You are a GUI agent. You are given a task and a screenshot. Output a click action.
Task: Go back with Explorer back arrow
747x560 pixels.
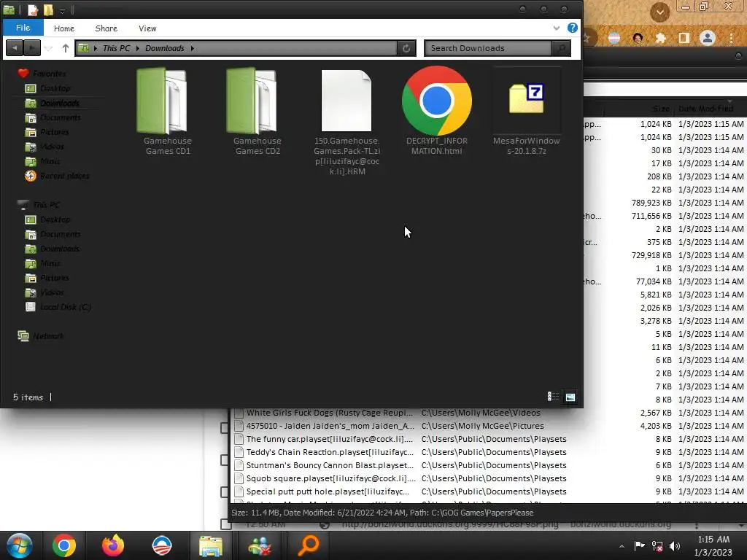[15, 47]
